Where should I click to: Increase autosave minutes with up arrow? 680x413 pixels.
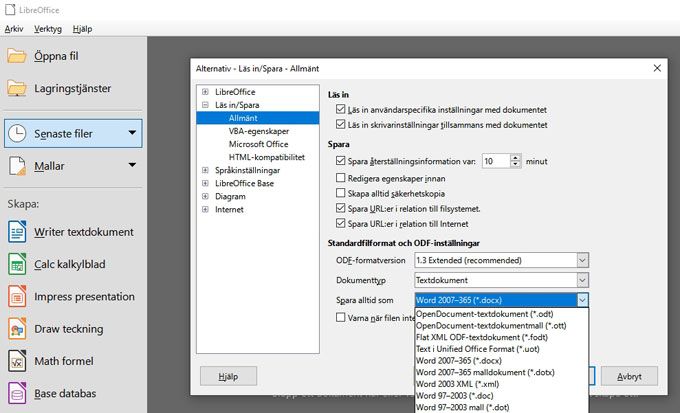point(515,157)
